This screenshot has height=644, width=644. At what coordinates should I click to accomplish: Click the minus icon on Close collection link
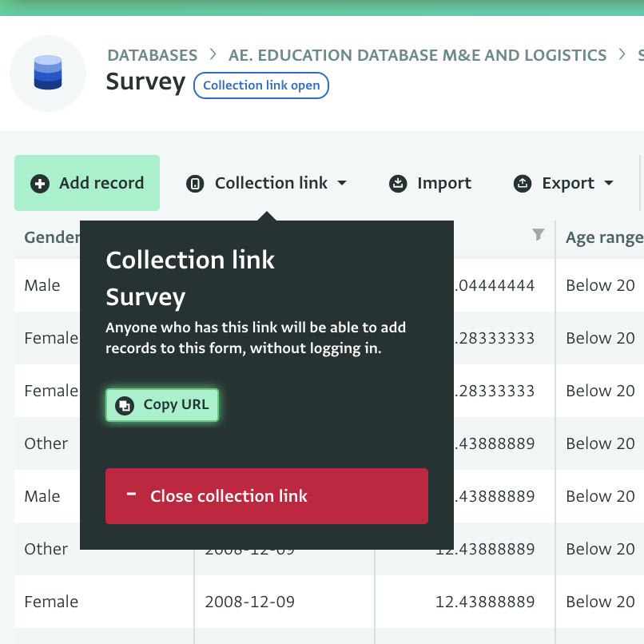(131, 496)
